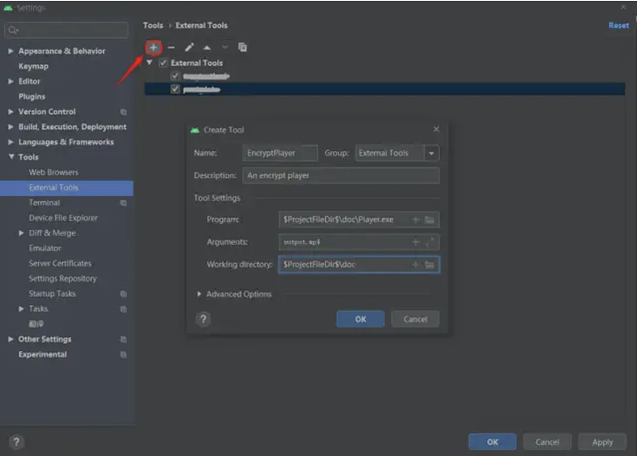Expand Advanced Options section
Viewport: 637px width, 456px height.
click(199, 294)
